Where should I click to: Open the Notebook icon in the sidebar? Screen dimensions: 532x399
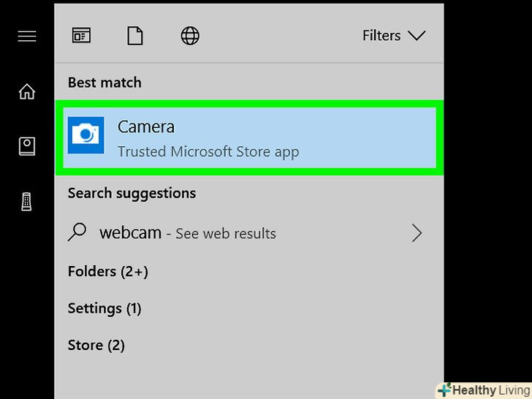click(27, 146)
